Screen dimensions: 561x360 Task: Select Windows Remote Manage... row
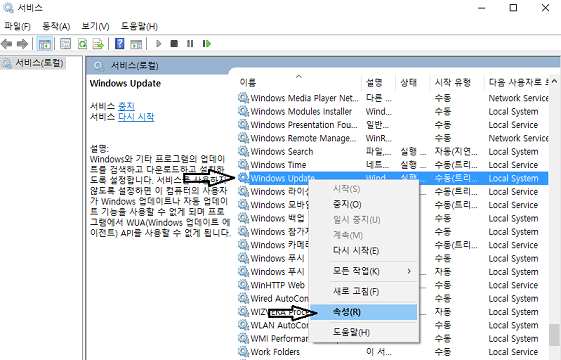(x=393, y=138)
